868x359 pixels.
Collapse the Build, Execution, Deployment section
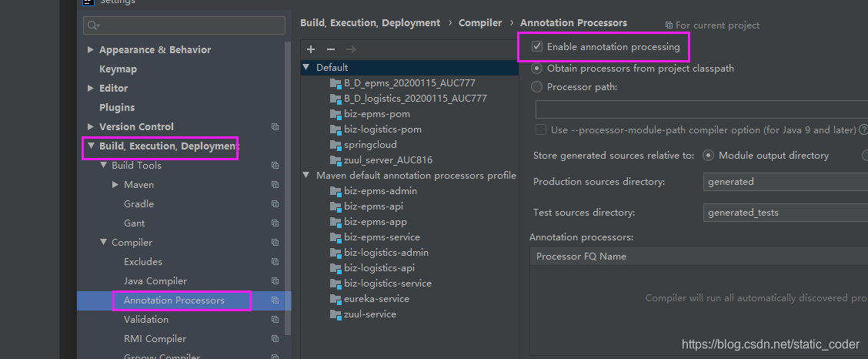tap(91, 146)
